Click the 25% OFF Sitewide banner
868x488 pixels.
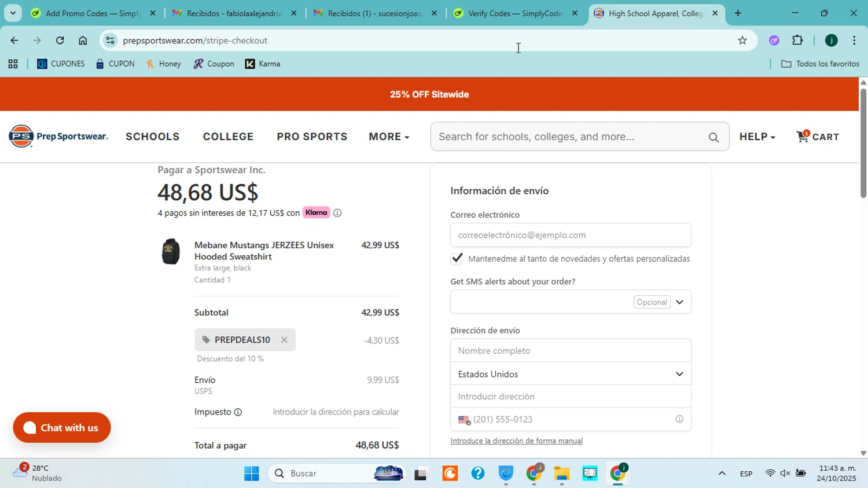click(429, 94)
